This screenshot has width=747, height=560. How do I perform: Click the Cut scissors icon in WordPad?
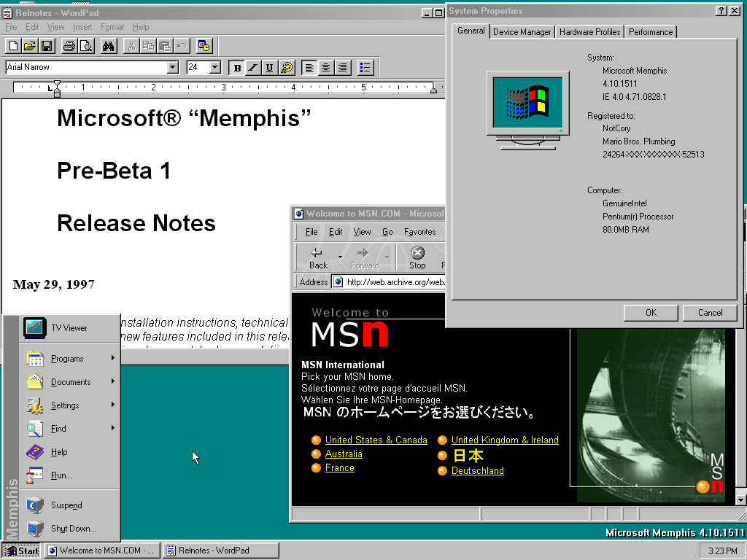tap(131, 46)
